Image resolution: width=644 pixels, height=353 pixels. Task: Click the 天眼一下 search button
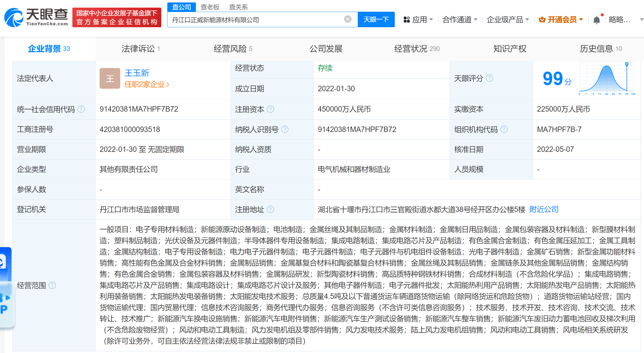(x=376, y=19)
